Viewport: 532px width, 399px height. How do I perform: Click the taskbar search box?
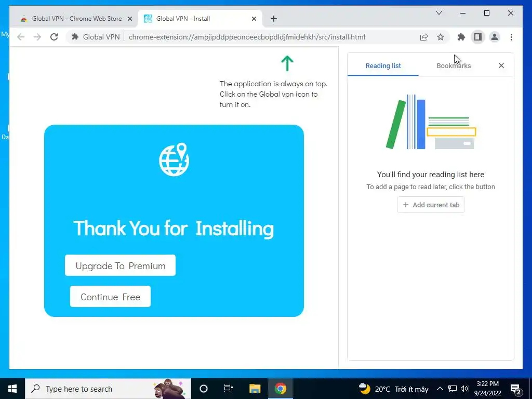108,389
